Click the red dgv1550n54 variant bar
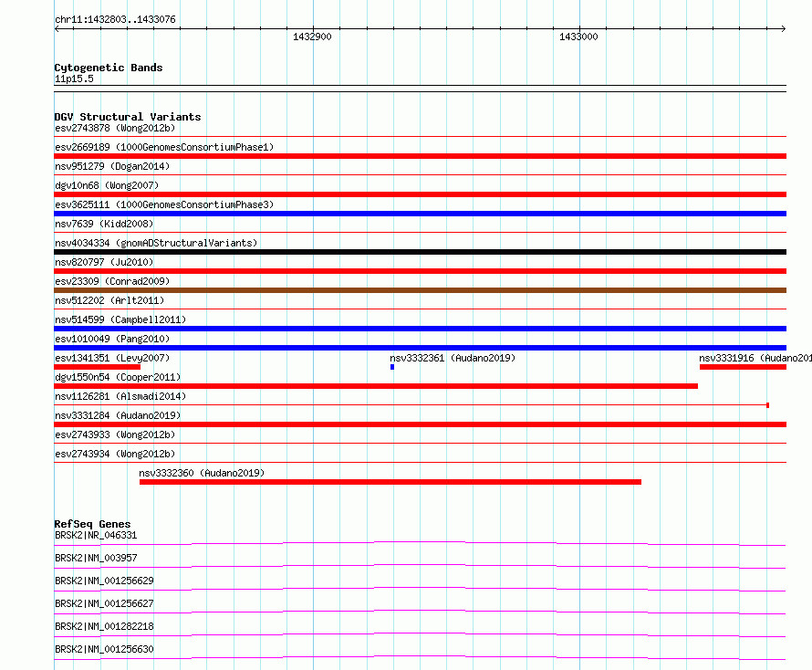The image size is (812, 670). pyautogui.click(x=376, y=386)
